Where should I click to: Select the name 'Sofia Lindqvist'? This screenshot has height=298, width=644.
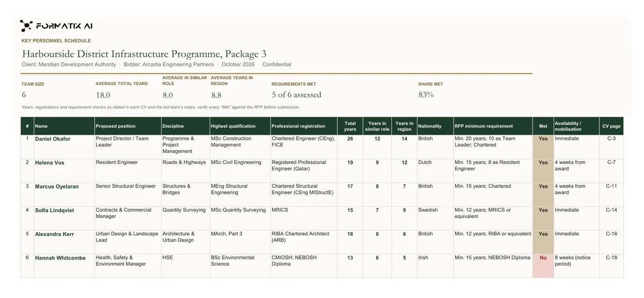(x=55, y=210)
